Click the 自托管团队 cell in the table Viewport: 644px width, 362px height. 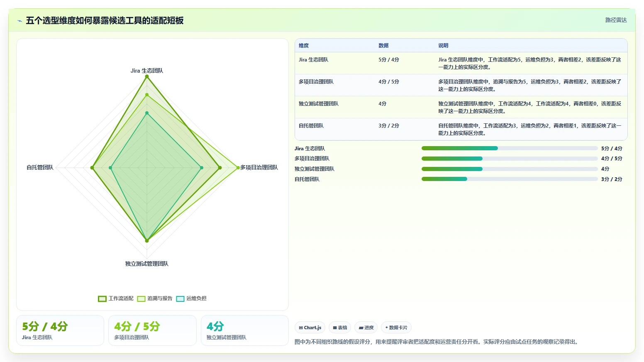[311, 126]
